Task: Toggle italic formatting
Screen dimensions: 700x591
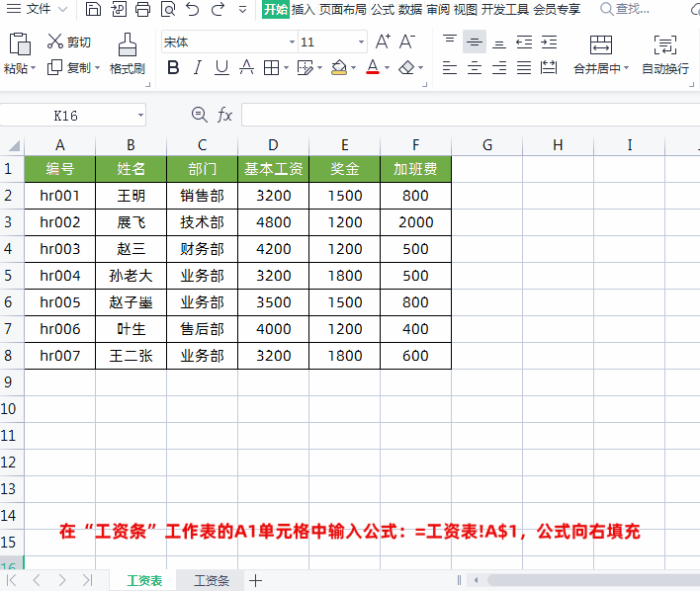Action: pos(198,68)
